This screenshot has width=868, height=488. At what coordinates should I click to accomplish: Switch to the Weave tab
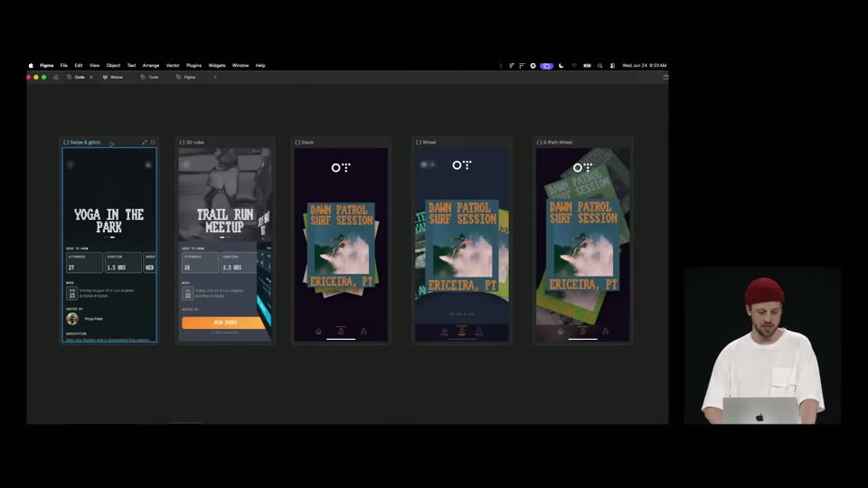pyautogui.click(x=113, y=77)
